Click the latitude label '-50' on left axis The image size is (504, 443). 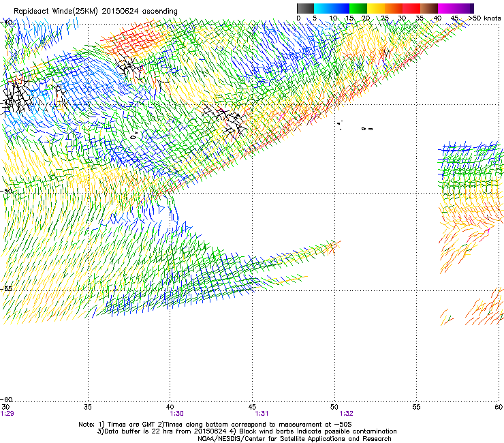6,191
